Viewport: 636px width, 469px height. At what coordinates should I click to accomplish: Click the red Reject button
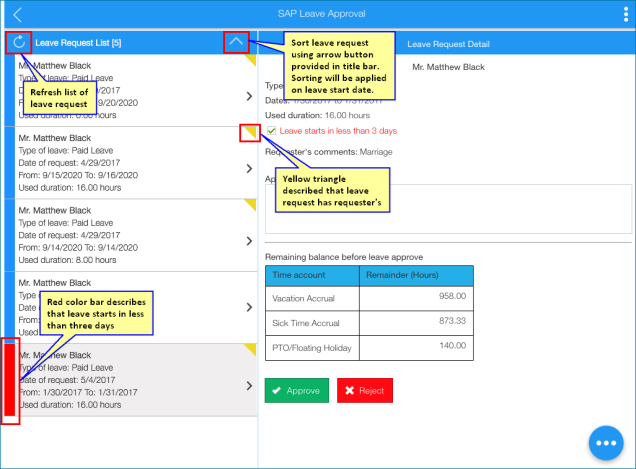coord(365,390)
